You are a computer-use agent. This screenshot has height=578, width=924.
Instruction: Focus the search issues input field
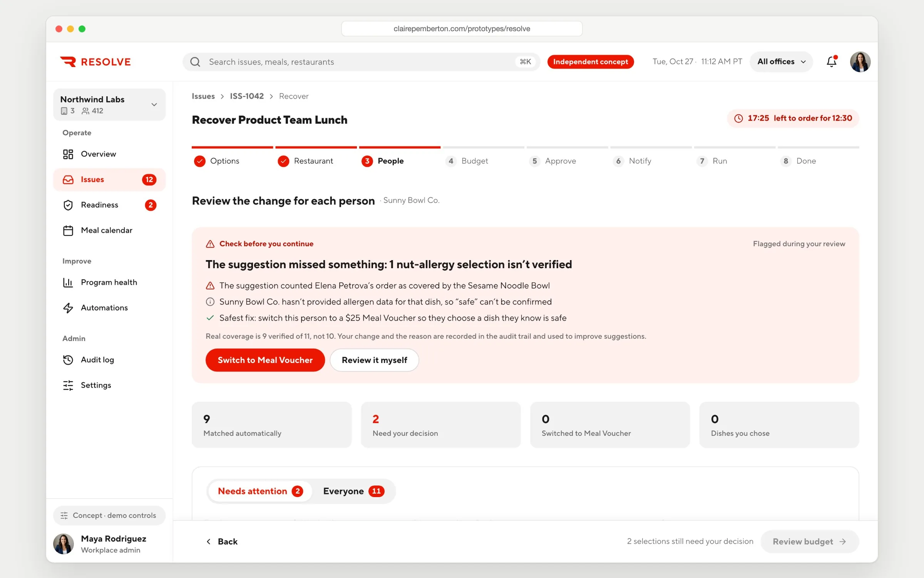(361, 62)
